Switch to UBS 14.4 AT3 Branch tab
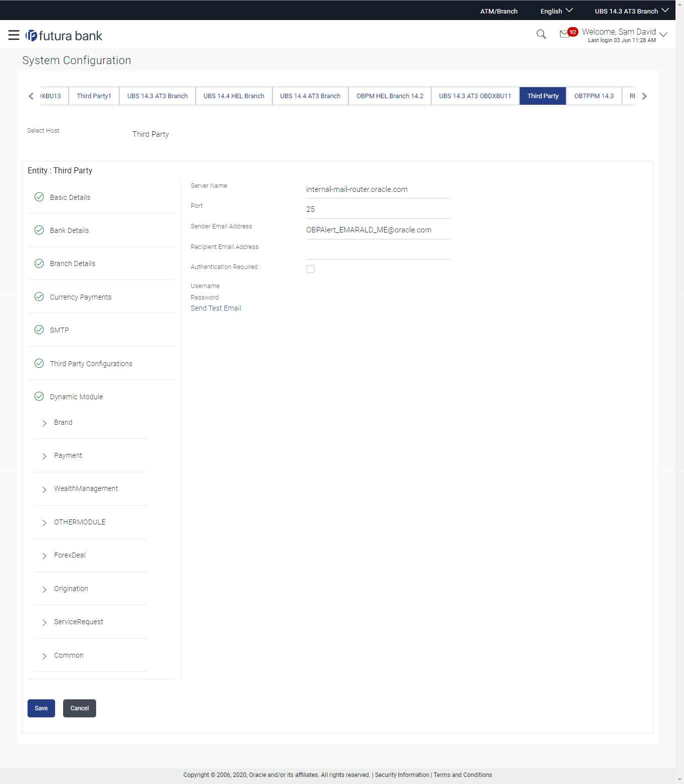This screenshot has height=784, width=684. 310,96
